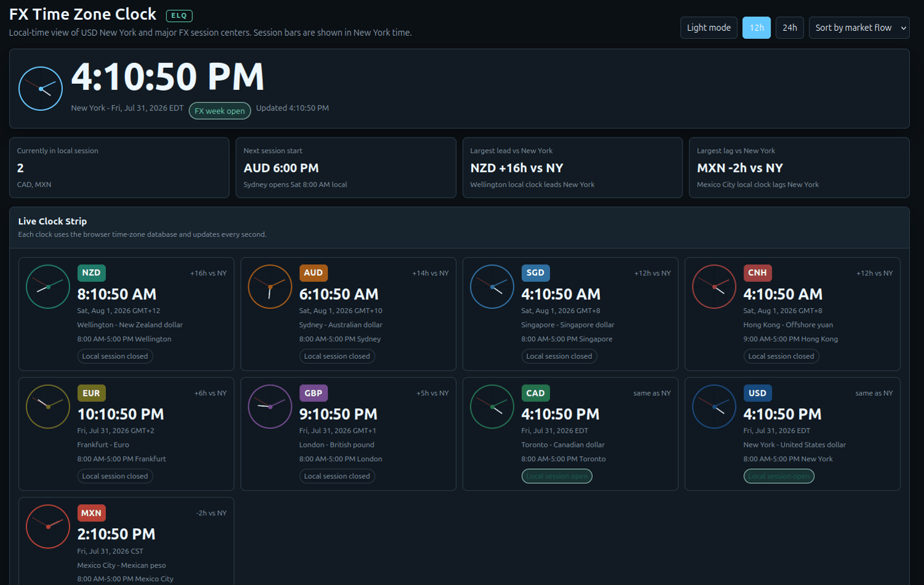Click Updated 4:10:50 PM label
Viewport: 924px width, 585px height.
(293, 108)
